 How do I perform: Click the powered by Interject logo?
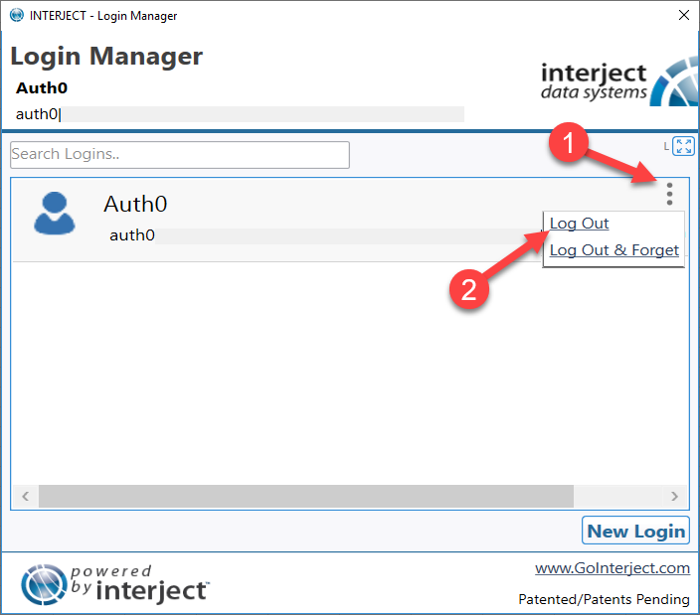pyautogui.click(x=115, y=584)
